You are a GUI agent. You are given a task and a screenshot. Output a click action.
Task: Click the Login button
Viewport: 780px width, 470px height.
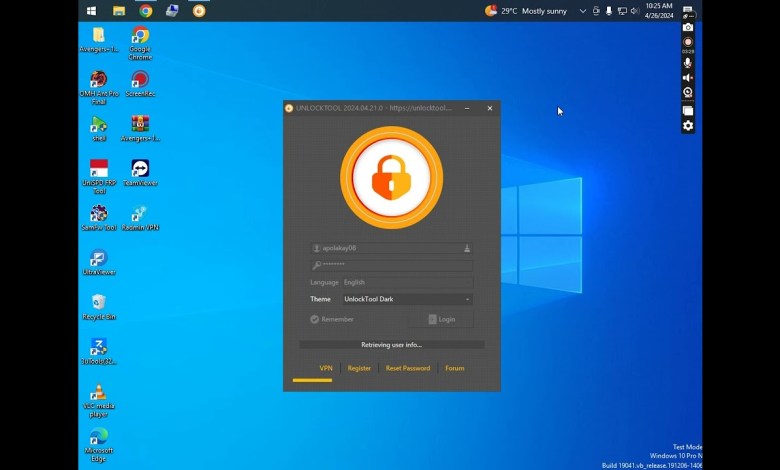[x=441, y=319]
